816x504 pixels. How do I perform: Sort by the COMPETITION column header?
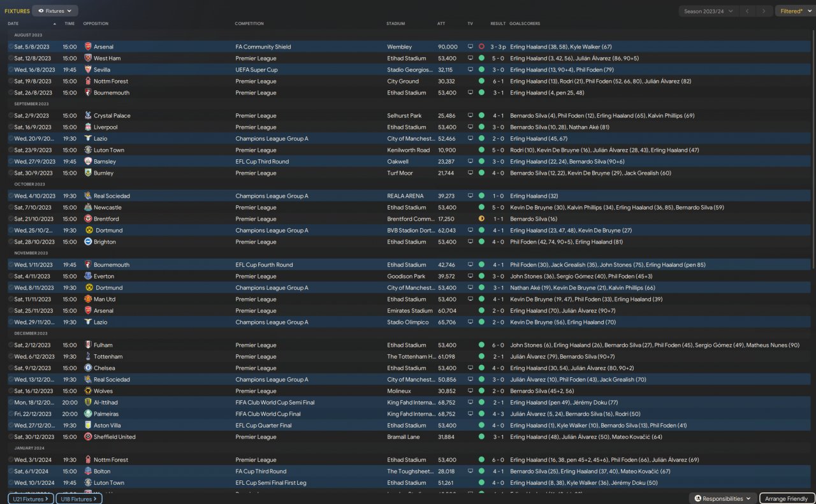249,24
